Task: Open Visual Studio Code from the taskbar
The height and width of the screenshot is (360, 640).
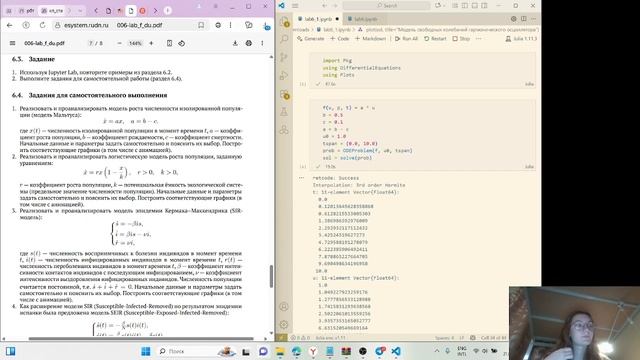Action: coord(396,351)
